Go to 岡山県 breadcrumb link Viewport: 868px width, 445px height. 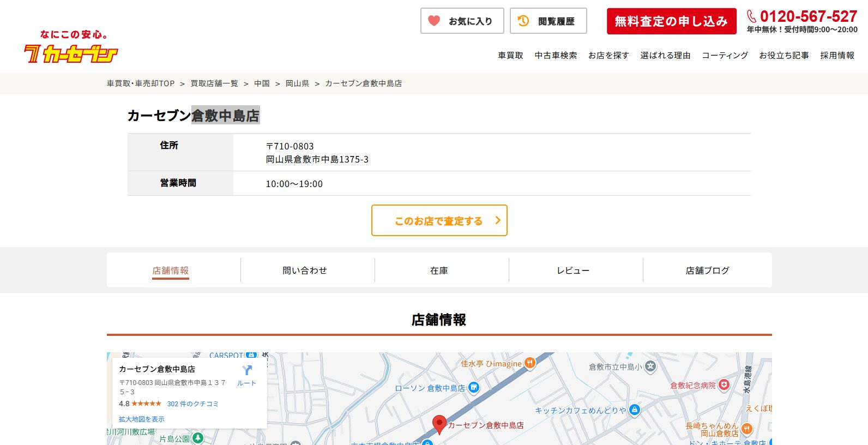click(297, 83)
